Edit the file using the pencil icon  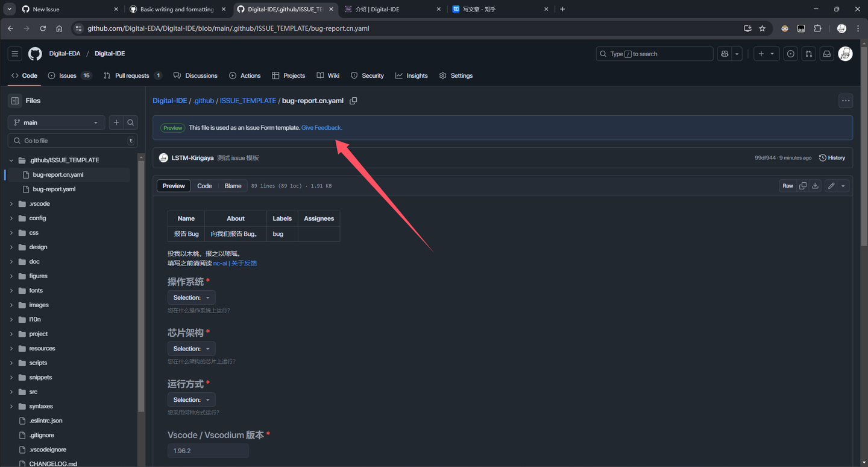(x=831, y=185)
